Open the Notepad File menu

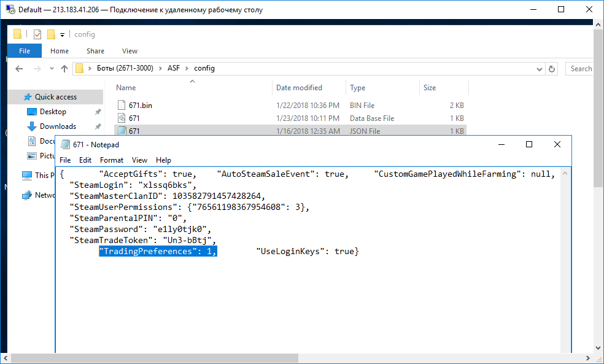click(x=64, y=160)
